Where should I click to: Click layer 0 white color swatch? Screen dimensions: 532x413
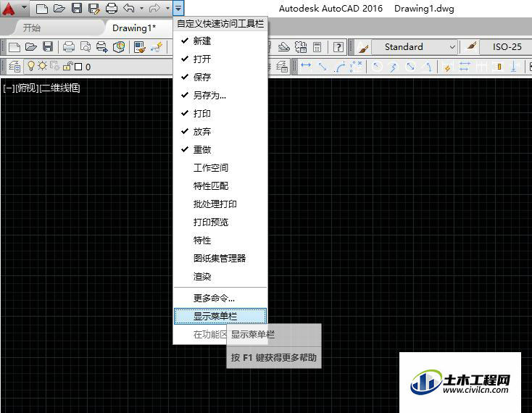[x=78, y=67]
